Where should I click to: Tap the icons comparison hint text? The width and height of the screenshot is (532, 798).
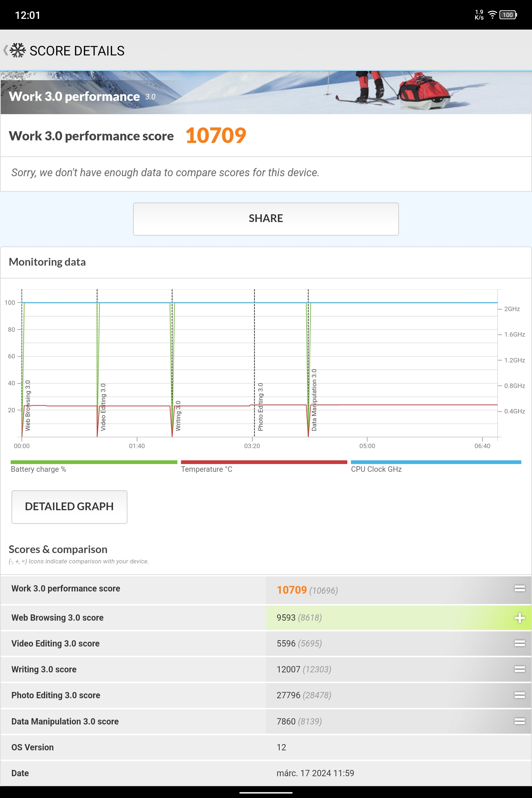point(79,561)
